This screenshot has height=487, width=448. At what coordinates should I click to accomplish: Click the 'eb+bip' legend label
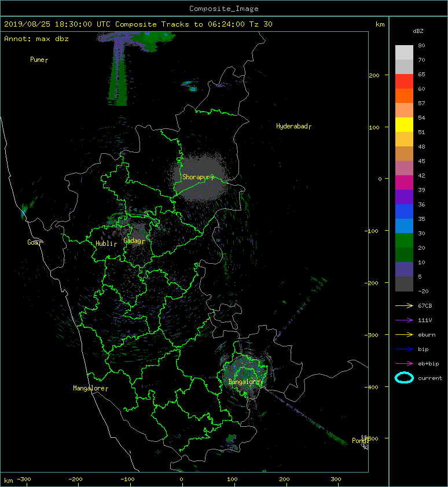[x=428, y=364]
